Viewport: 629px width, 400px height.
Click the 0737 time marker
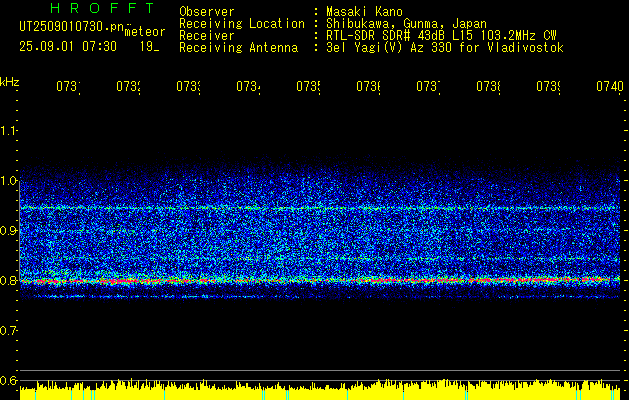428,86
